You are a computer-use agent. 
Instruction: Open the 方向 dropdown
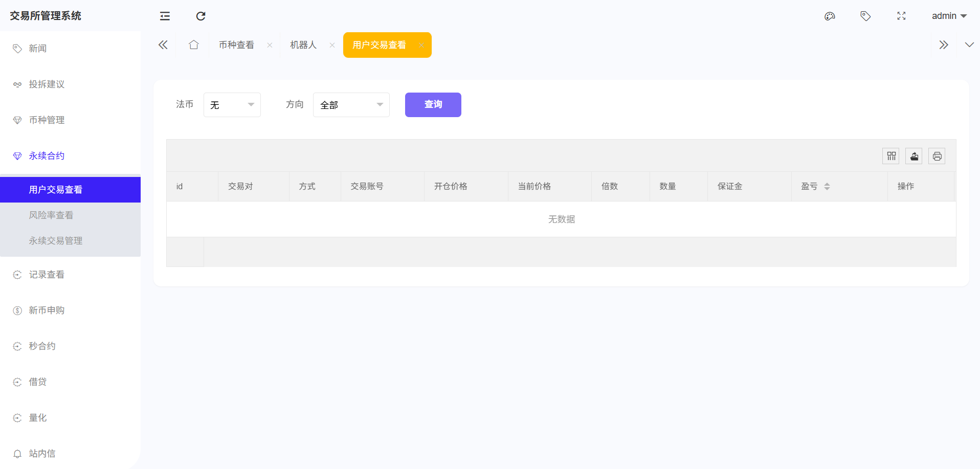pyautogui.click(x=351, y=105)
